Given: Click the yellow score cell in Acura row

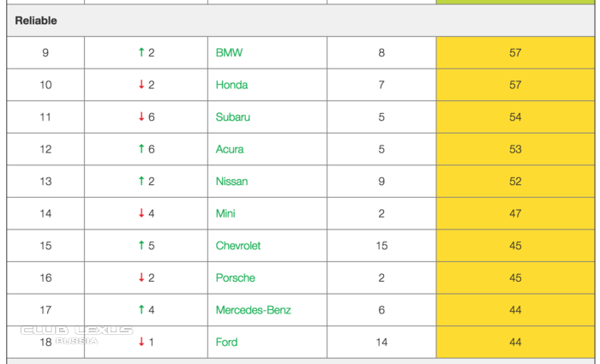Looking at the screenshot, I should (x=515, y=149).
